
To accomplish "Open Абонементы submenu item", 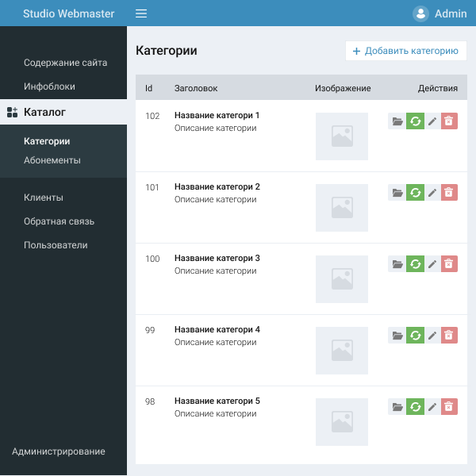I will tap(52, 160).
